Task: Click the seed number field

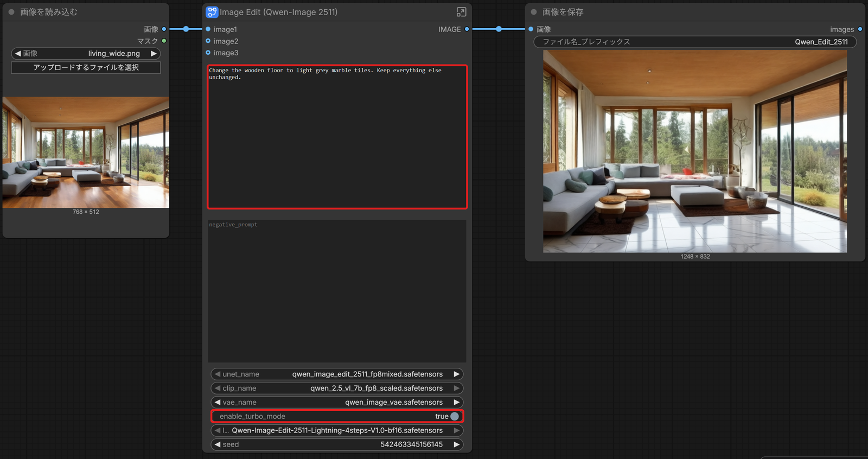Action: click(x=337, y=444)
